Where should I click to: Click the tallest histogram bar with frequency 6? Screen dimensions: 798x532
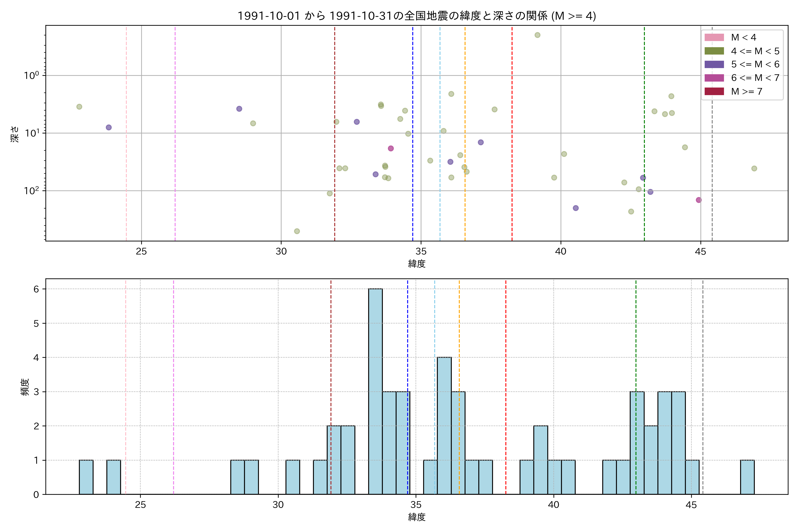375,391
